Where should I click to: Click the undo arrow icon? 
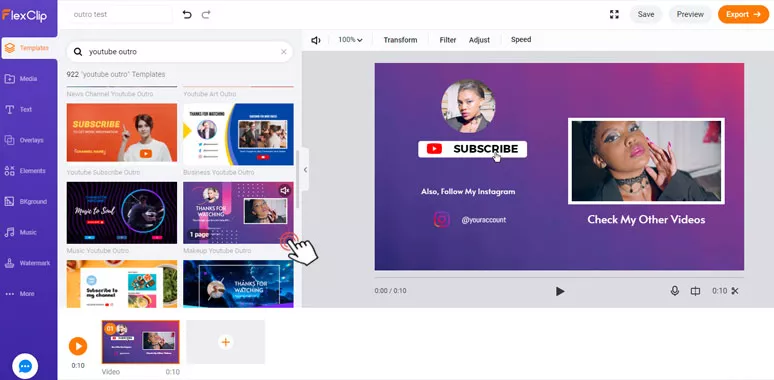click(x=187, y=14)
